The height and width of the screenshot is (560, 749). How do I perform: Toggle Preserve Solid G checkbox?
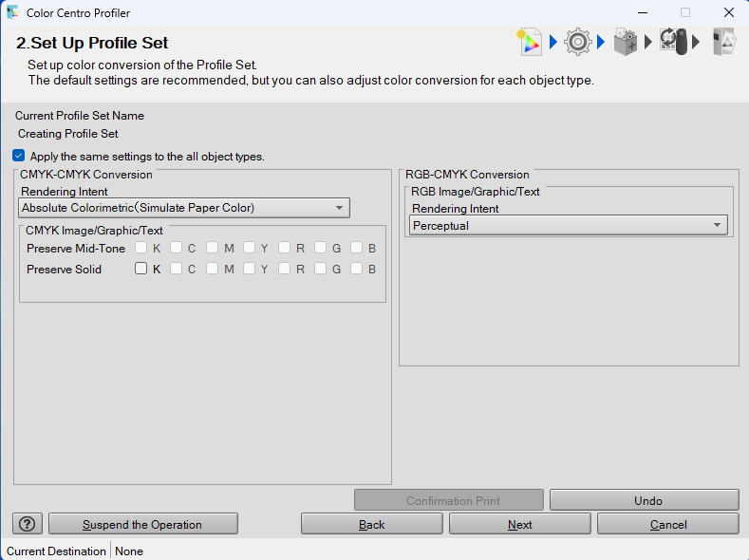pos(320,269)
